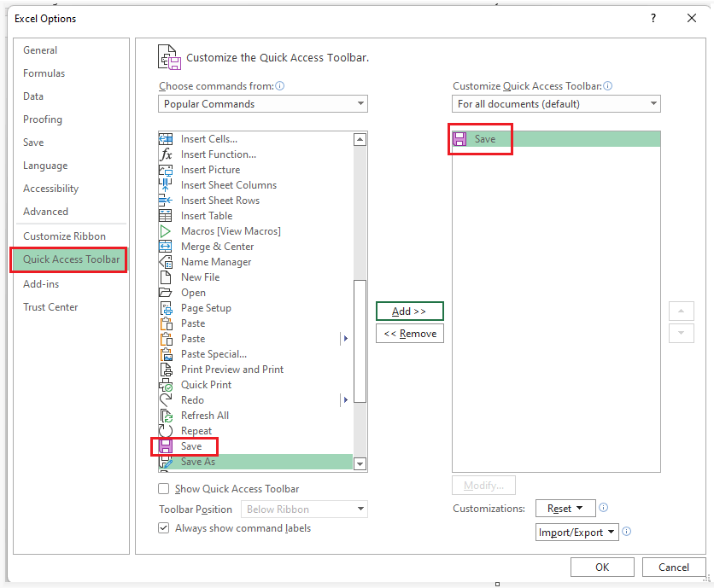Viewport: 714px width, 588px height.
Task: Click the Insert Function fx icon
Action: (166, 154)
